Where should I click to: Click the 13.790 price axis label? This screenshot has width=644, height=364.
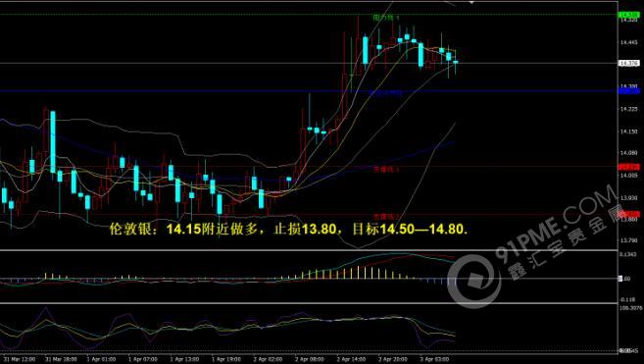click(628, 239)
